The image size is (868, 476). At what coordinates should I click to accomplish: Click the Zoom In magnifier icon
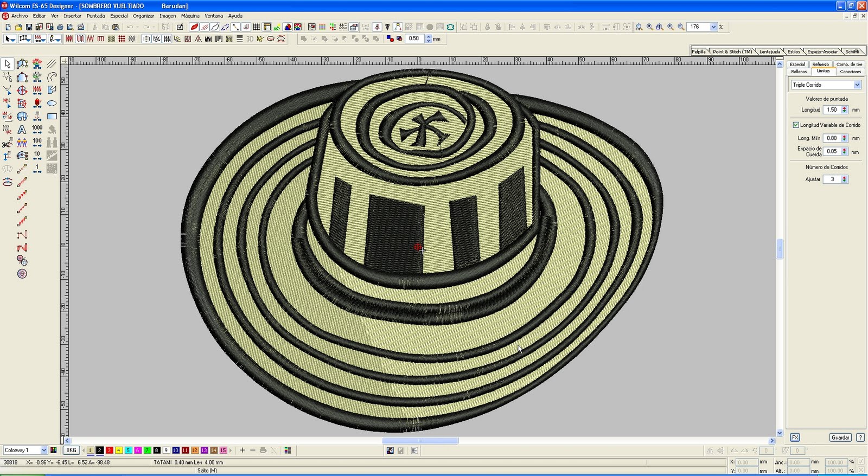(x=671, y=27)
